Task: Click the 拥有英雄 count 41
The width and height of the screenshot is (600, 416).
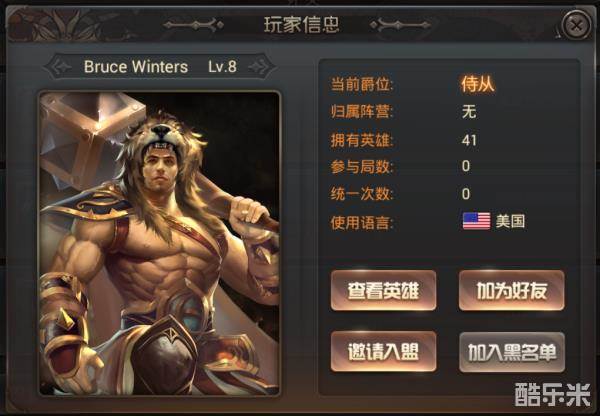Action: tap(469, 140)
